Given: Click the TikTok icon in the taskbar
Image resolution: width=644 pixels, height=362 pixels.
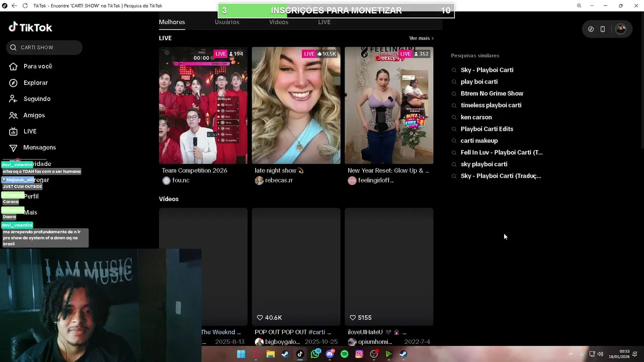Looking at the screenshot, I should point(300,354).
